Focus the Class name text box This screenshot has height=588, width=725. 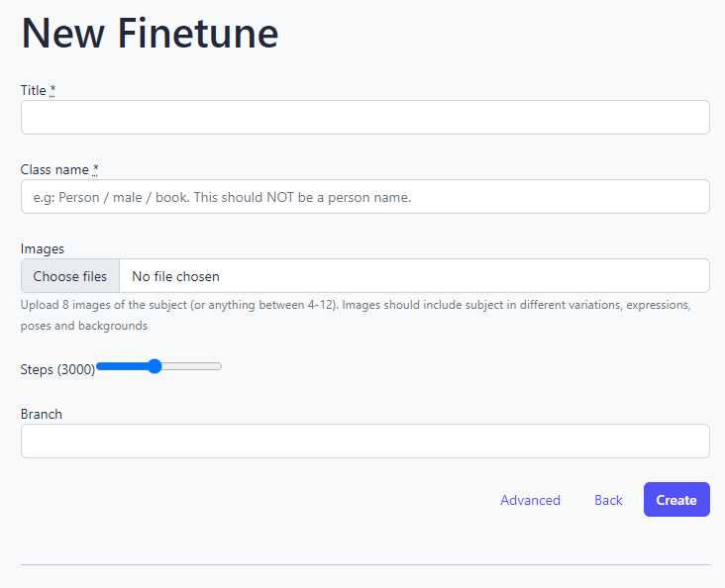364,196
